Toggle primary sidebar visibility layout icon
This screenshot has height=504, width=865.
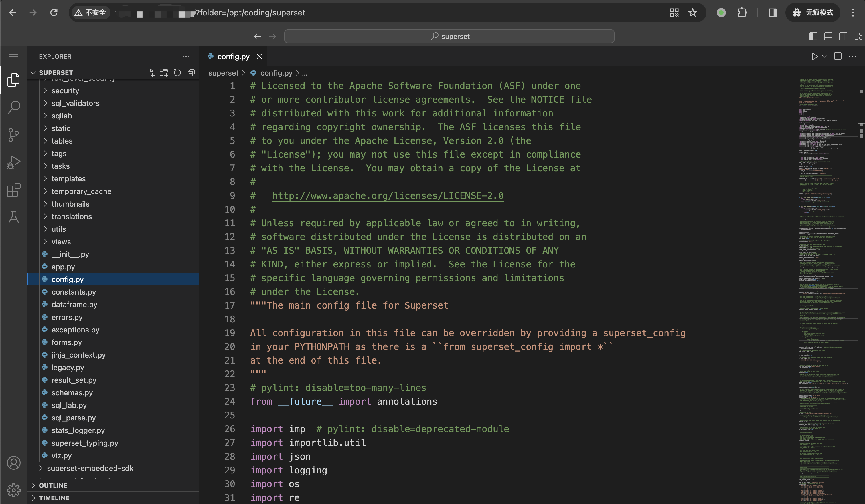click(x=813, y=36)
